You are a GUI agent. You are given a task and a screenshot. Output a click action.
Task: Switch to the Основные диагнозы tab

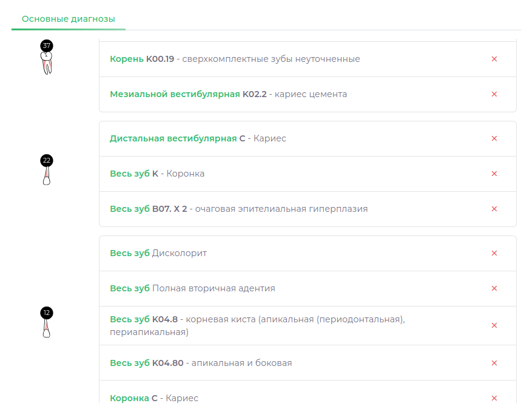[x=68, y=19]
